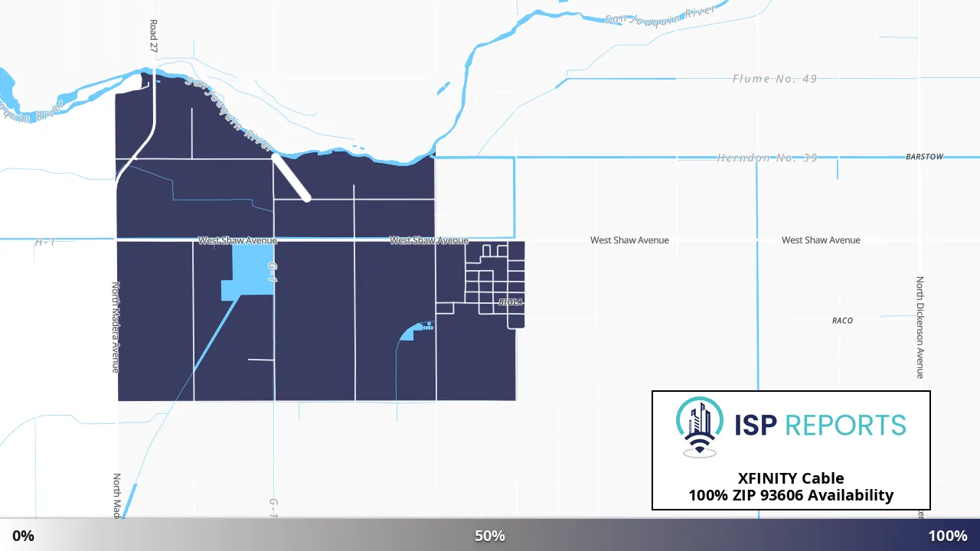The width and height of the screenshot is (980, 551).
Task: Click the "50%" label on the scale
Action: (490, 536)
